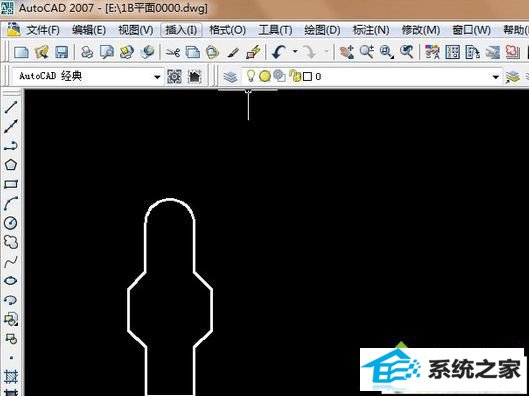Cut selection with scissors icon
The width and height of the screenshot is (529, 396).
173,52
